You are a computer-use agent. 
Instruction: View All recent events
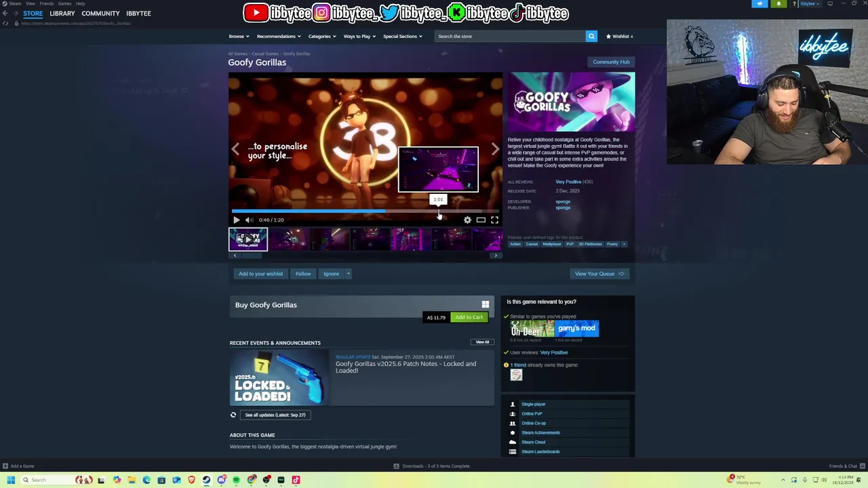[482, 342]
